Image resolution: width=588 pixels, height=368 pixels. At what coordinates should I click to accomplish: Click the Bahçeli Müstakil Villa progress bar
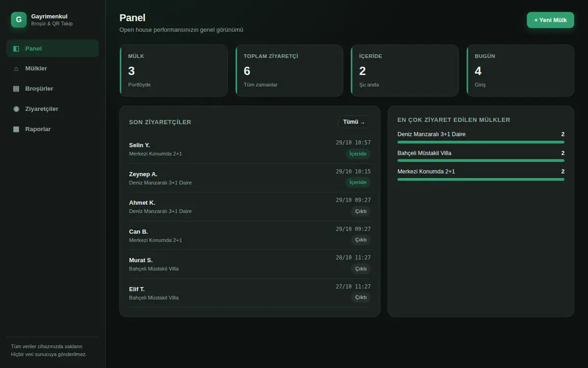[x=481, y=160]
